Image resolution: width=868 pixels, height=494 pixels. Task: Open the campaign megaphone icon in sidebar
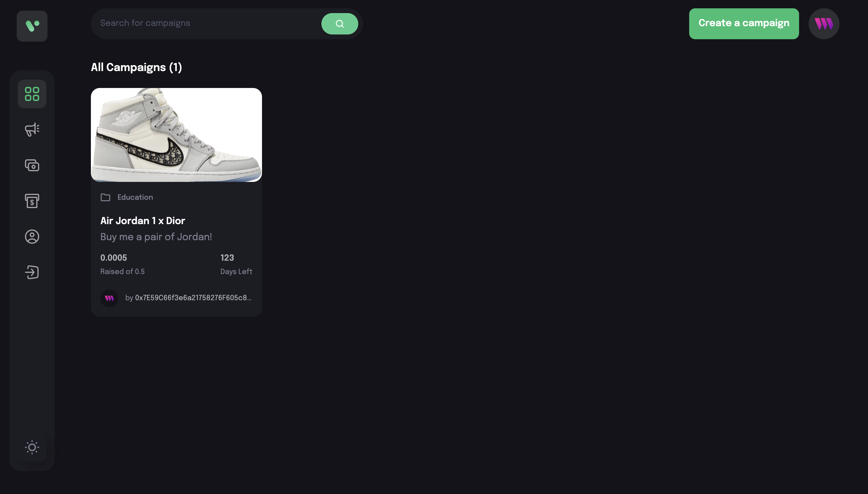click(32, 130)
